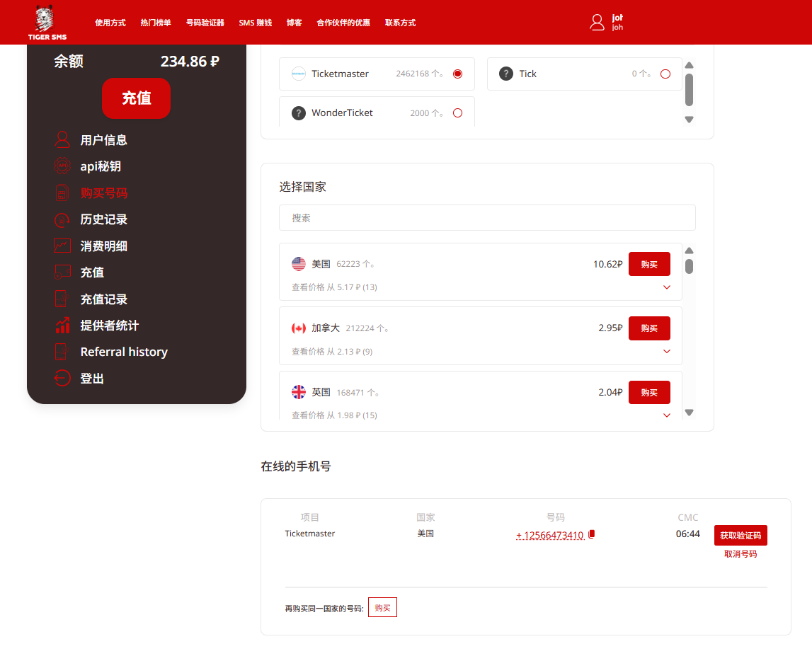Open 充值记录 in the sidebar
This screenshot has width=812, height=656.
coord(103,299)
